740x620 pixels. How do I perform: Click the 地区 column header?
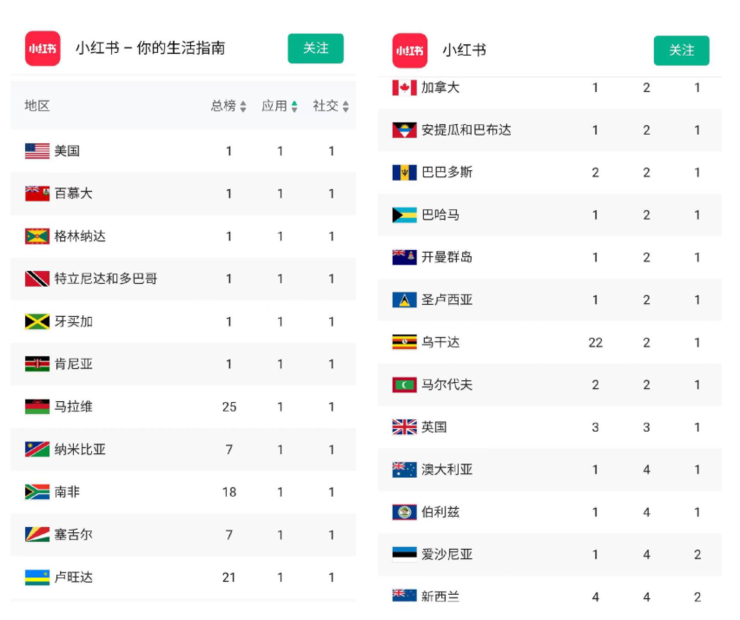coord(37,106)
